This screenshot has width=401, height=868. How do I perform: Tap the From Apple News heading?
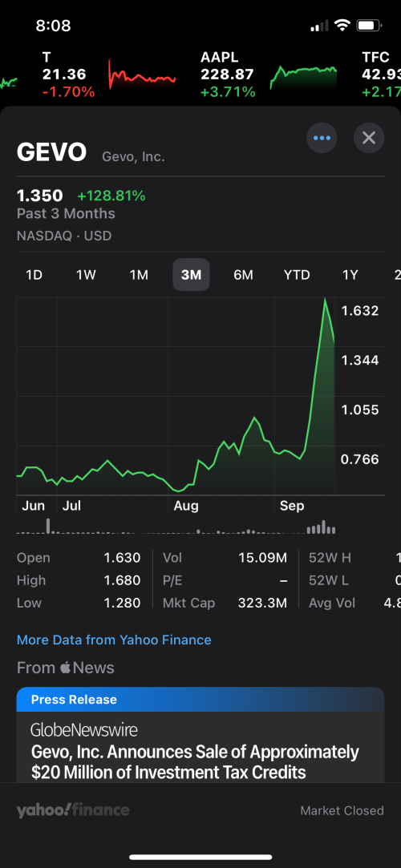pos(65,668)
